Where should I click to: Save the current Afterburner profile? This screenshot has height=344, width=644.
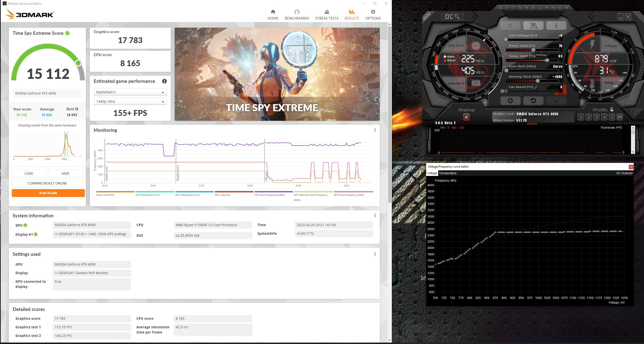click(x=619, y=117)
